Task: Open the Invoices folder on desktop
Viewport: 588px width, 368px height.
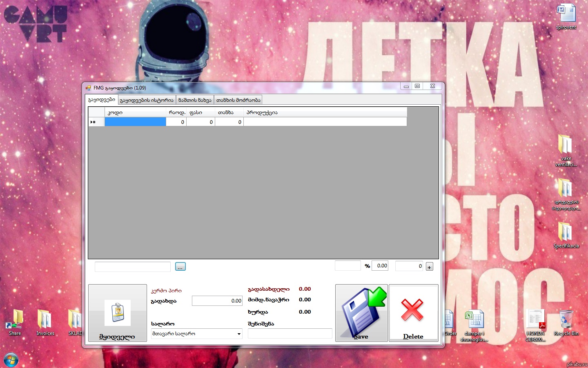Action: (45, 321)
